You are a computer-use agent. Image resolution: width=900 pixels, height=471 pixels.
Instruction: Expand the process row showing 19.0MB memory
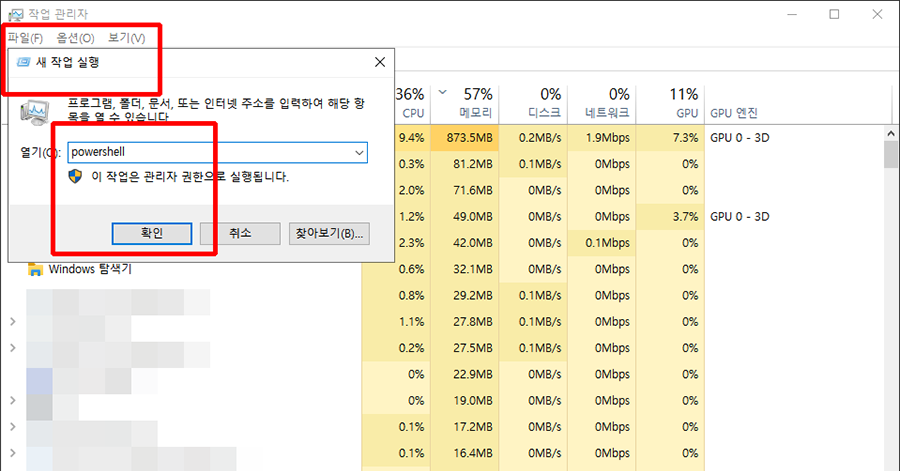[13, 400]
